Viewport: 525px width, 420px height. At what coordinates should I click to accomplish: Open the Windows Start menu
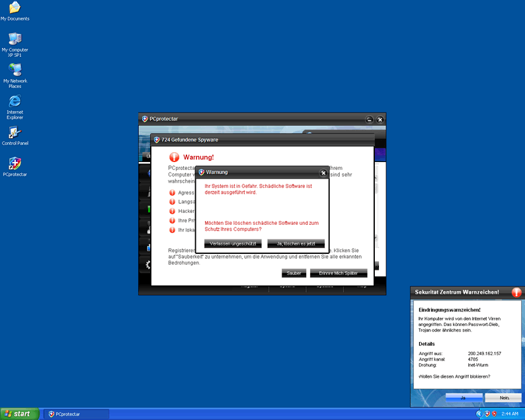(x=19, y=413)
